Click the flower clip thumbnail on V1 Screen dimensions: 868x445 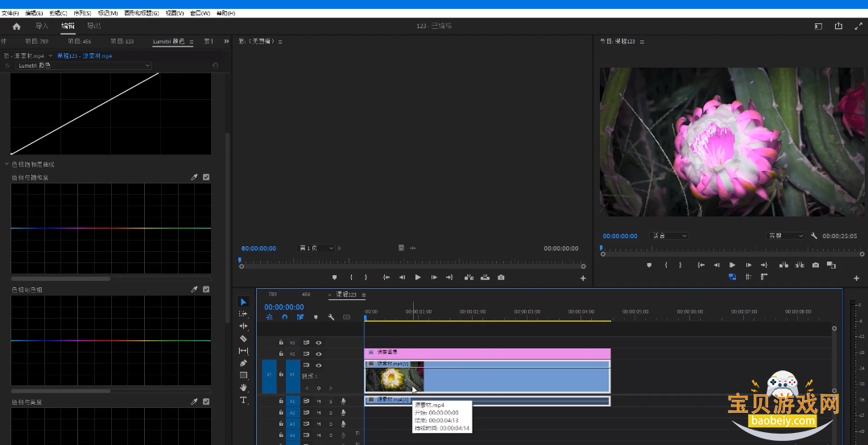(395, 379)
